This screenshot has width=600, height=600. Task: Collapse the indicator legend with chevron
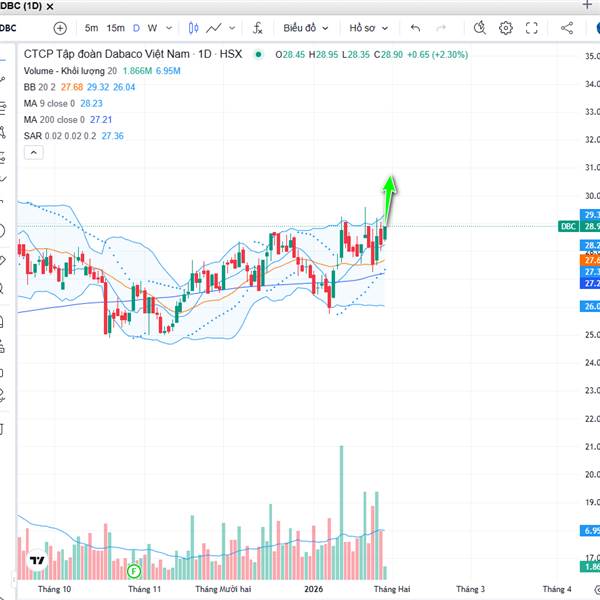(34, 153)
